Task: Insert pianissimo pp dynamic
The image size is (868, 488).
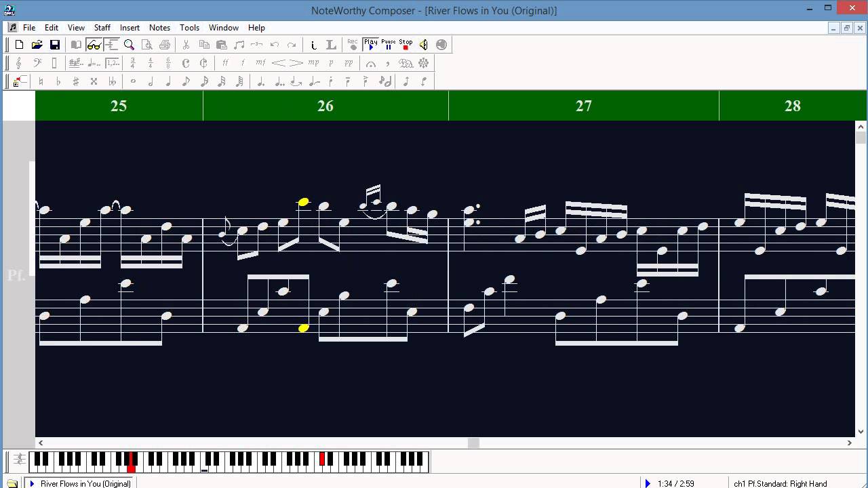Action: pos(349,63)
